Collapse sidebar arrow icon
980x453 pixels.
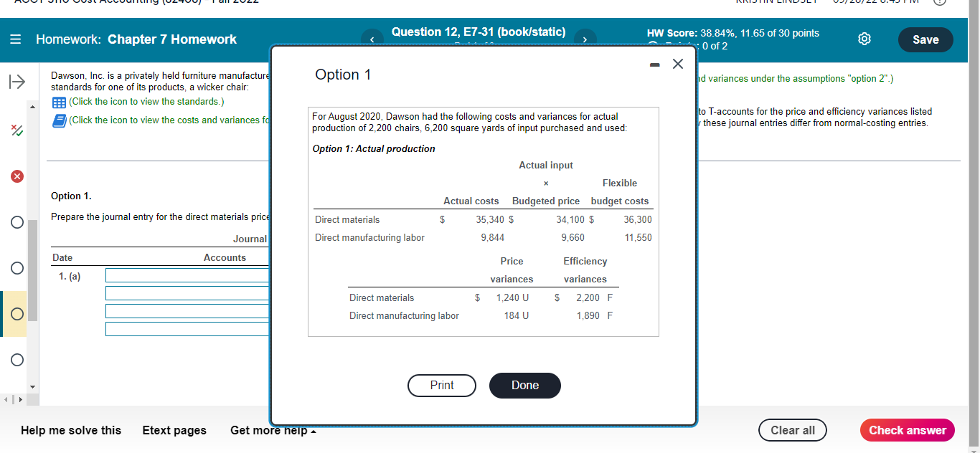16,82
